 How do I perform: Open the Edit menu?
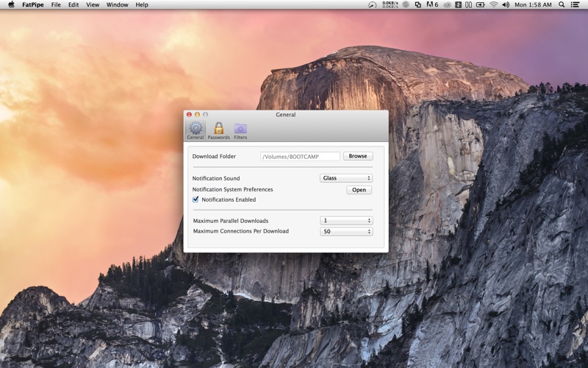pos(73,4)
